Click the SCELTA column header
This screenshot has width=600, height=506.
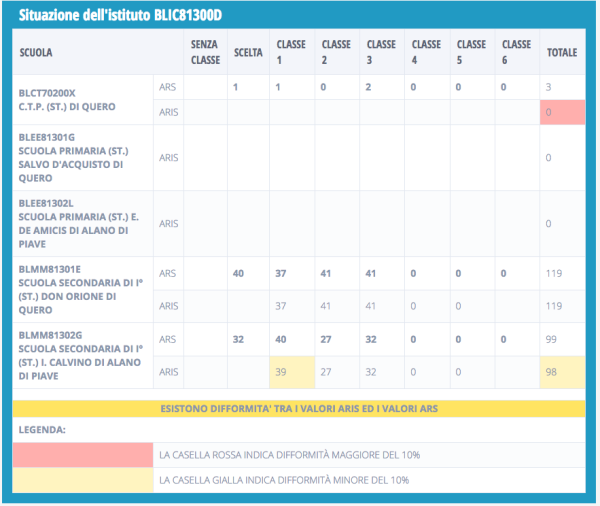[x=248, y=51]
